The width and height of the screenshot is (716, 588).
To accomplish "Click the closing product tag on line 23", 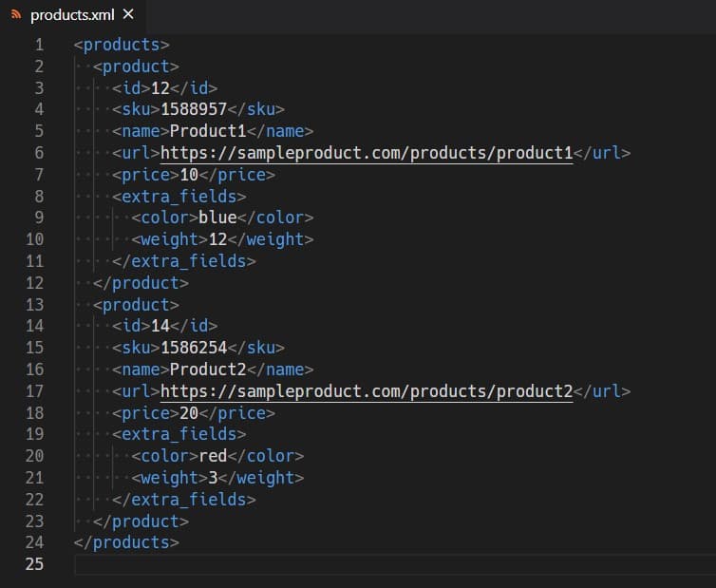I will coord(141,522).
